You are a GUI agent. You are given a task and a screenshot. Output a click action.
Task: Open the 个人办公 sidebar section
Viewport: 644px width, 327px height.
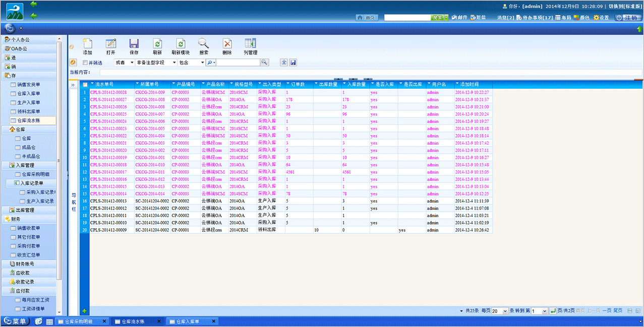pyautogui.click(x=29, y=39)
